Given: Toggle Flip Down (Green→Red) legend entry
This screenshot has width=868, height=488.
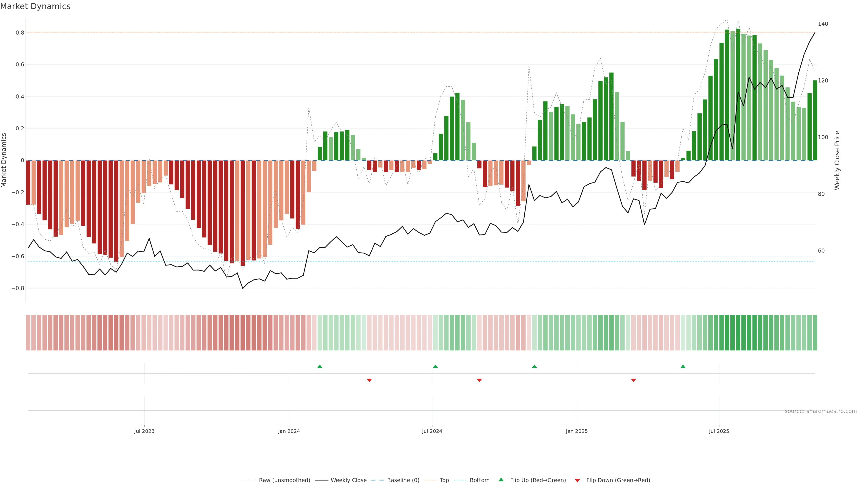Looking at the screenshot, I should [x=618, y=480].
